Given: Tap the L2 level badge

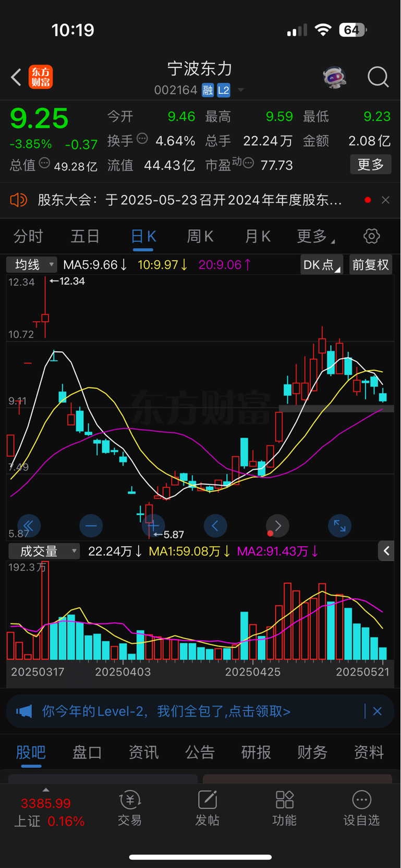Looking at the screenshot, I should tap(224, 90).
